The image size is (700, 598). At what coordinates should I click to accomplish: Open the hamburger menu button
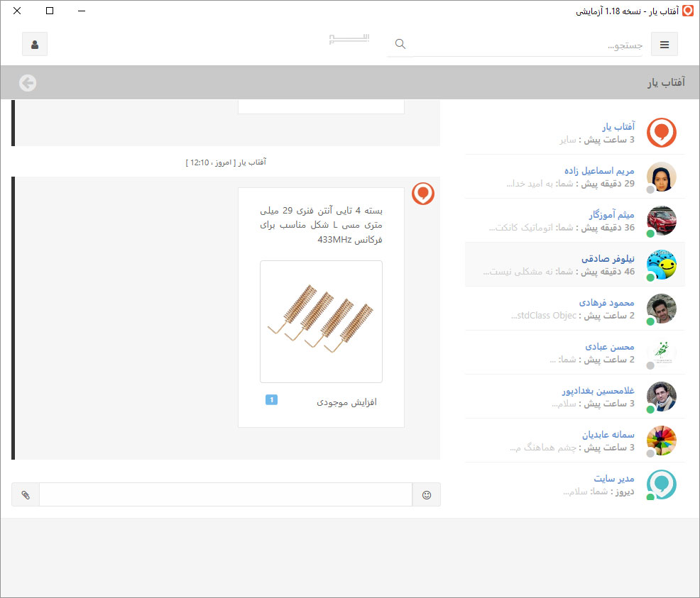point(665,44)
